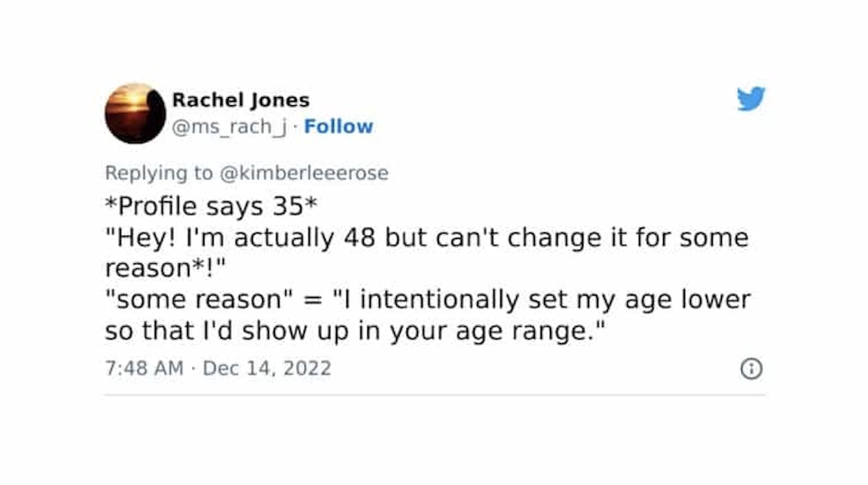This screenshot has width=868, height=485.
Task: Click the Twitter bird logo
Action: click(x=751, y=98)
